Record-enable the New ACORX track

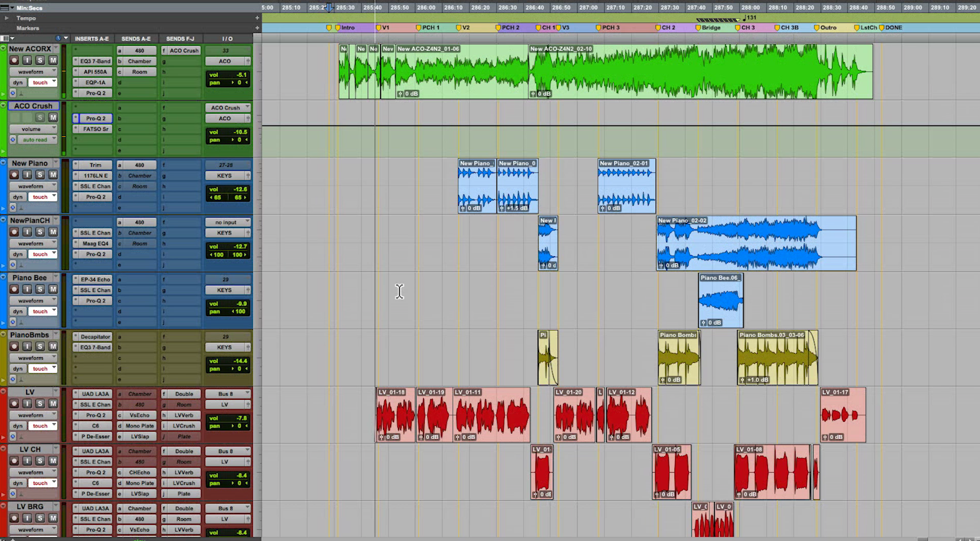(14, 60)
